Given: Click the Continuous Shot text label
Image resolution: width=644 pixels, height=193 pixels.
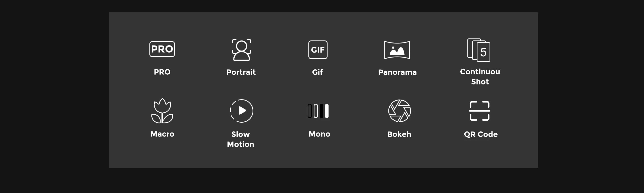Looking at the screenshot, I should [480, 77].
